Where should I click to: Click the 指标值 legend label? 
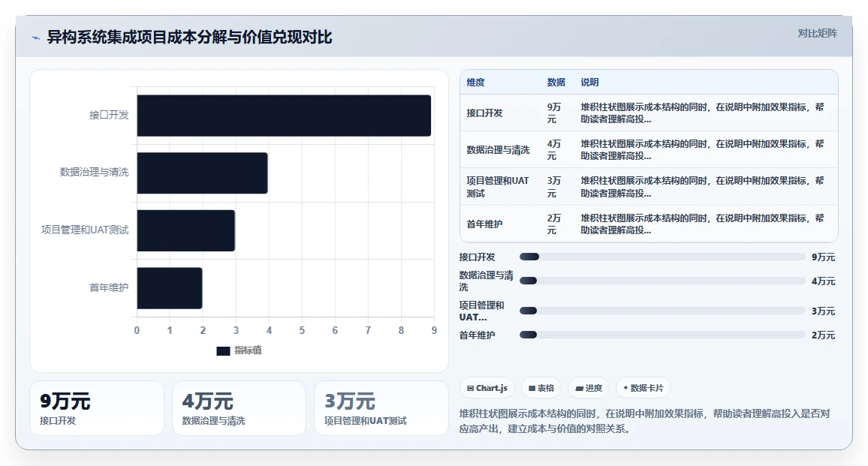(x=248, y=350)
